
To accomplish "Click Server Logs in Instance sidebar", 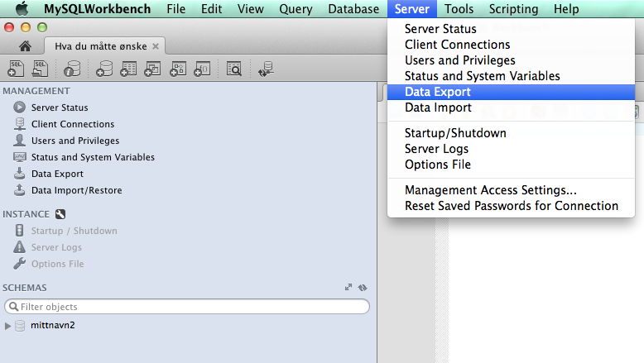I will (56, 247).
